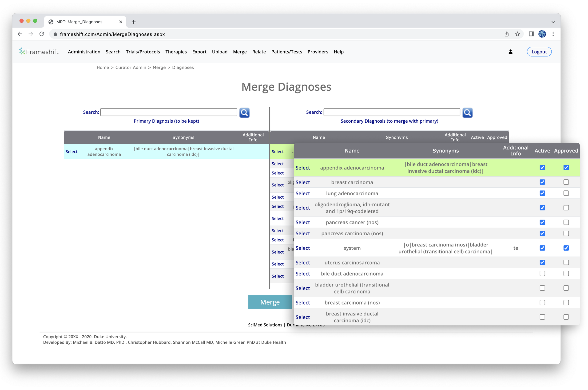Click the bookmark star icon
This screenshot has height=390, width=588.
tap(517, 34)
